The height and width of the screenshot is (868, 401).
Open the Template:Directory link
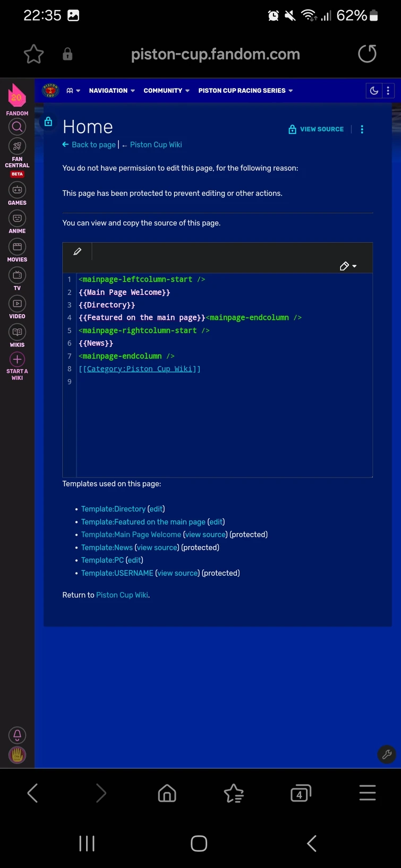point(113,509)
